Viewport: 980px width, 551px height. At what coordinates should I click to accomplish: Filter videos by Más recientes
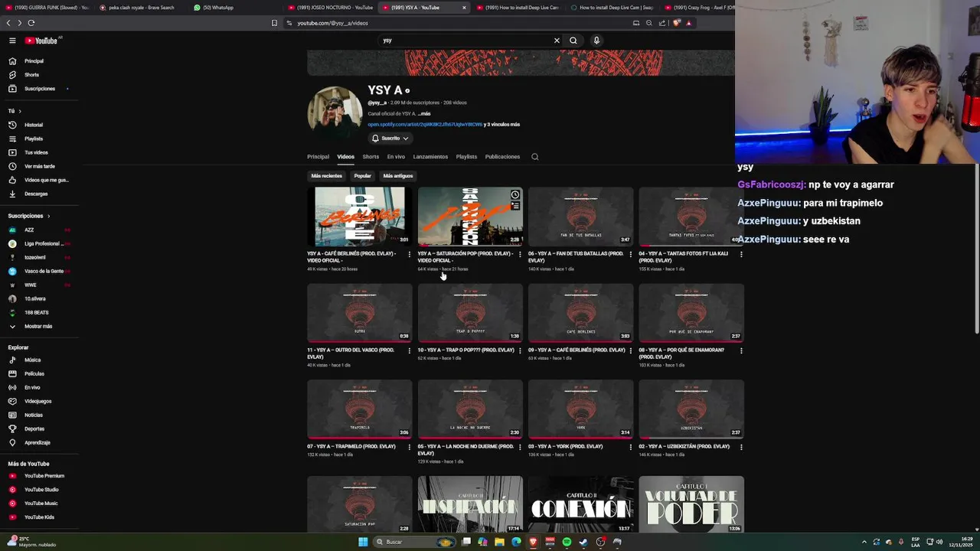(x=327, y=176)
